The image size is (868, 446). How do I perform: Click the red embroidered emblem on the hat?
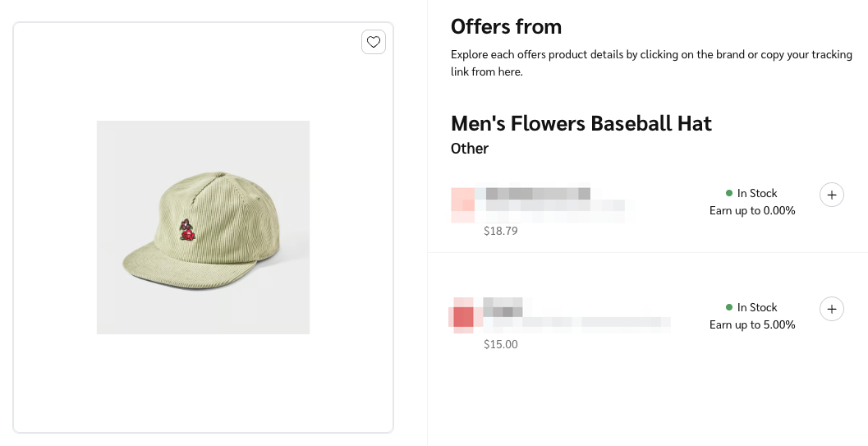point(189,231)
